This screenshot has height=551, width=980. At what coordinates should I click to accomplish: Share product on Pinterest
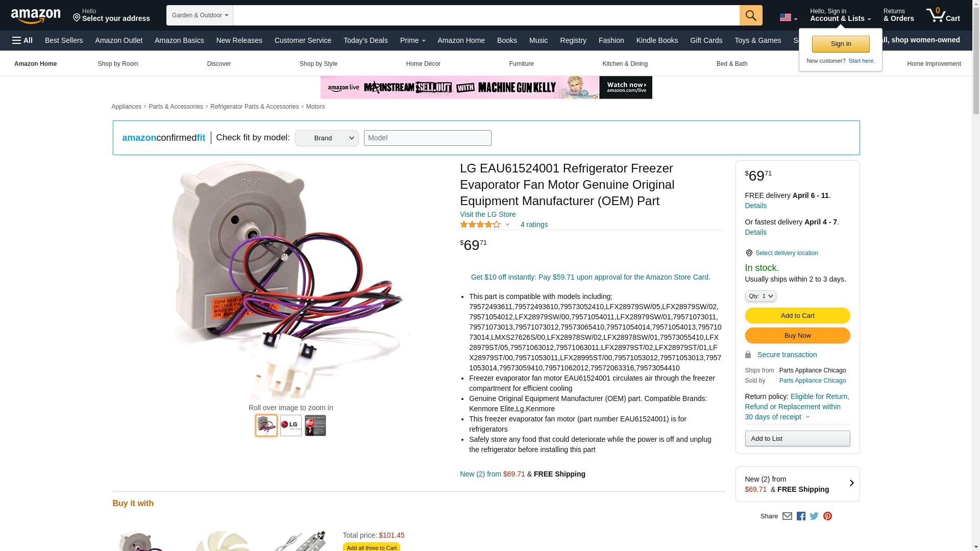(827, 516)
